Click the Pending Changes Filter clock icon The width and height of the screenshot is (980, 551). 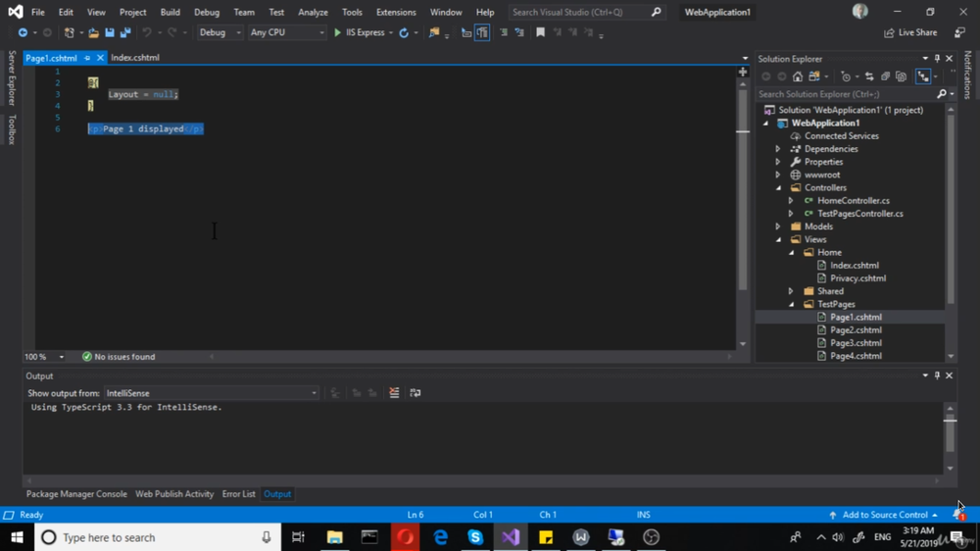846,76
